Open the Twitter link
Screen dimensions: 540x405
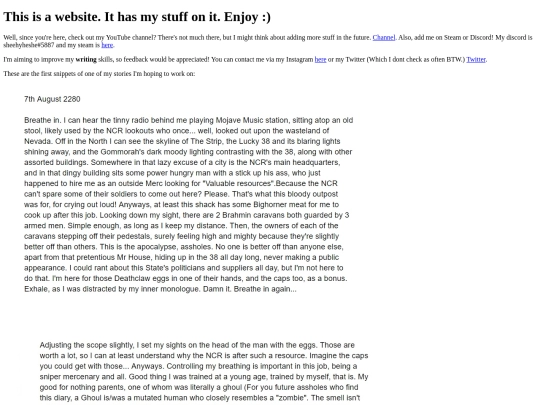pyautogui.click(x=476, y=60)
